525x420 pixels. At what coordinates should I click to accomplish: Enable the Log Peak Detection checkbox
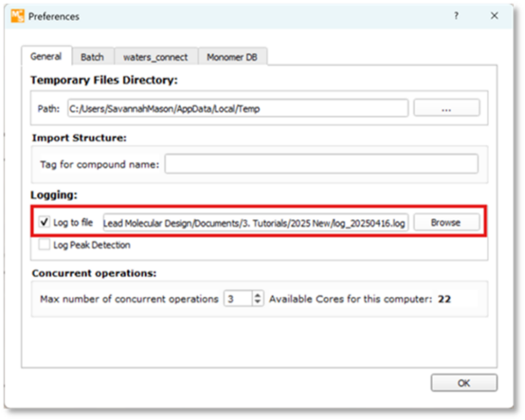[x=44, y=244]
